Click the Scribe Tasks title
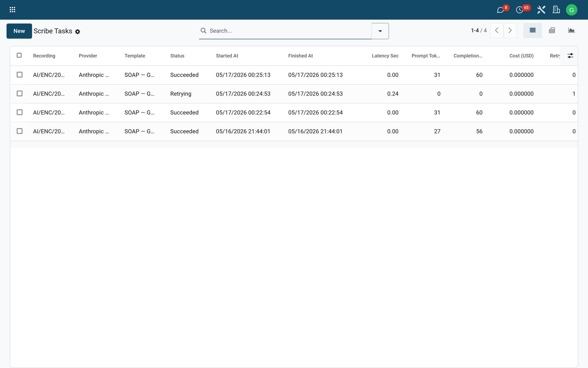Screen dimensions: 588x368 click(53, 31)
